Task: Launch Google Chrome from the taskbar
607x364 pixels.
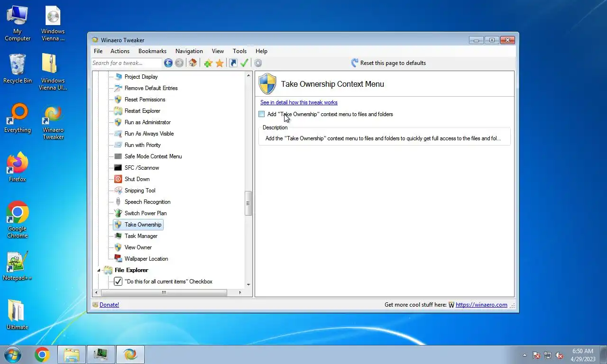Action: tap(42, 355)
